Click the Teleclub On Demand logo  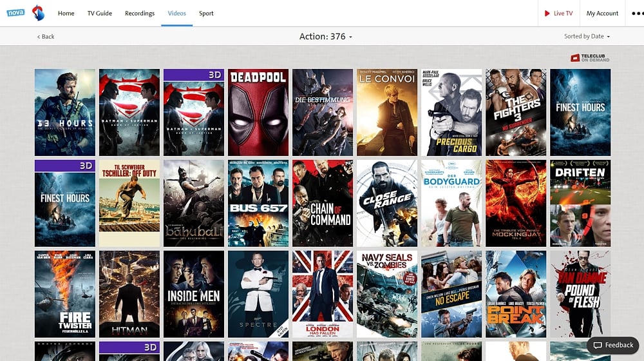pos(590,57)
